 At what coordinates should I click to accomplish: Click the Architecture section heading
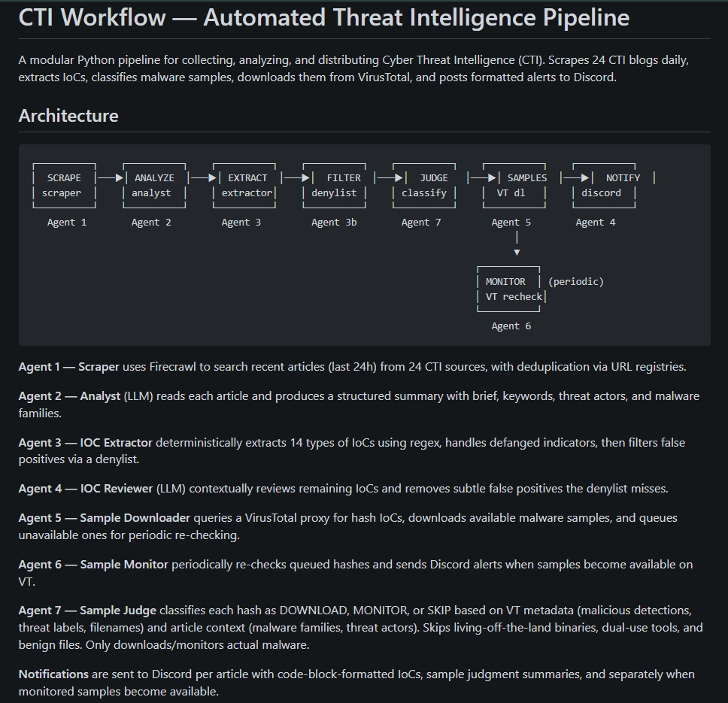[68, 116]
